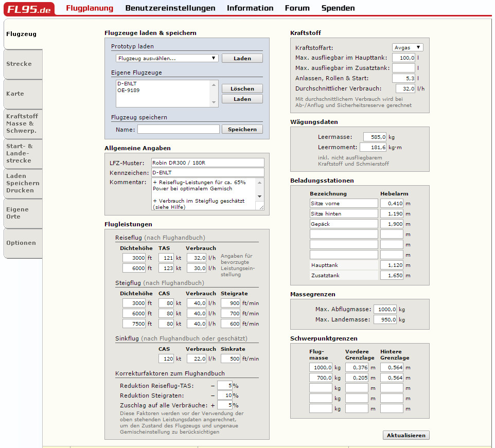Focus the Flugzeug speichern Name field

click(x=178, y=130)
